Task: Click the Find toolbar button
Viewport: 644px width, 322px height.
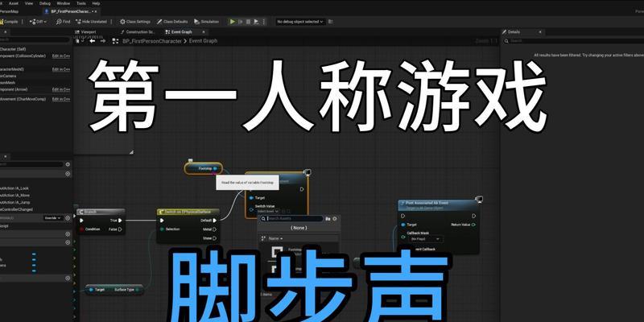Action: click(64, 22)
